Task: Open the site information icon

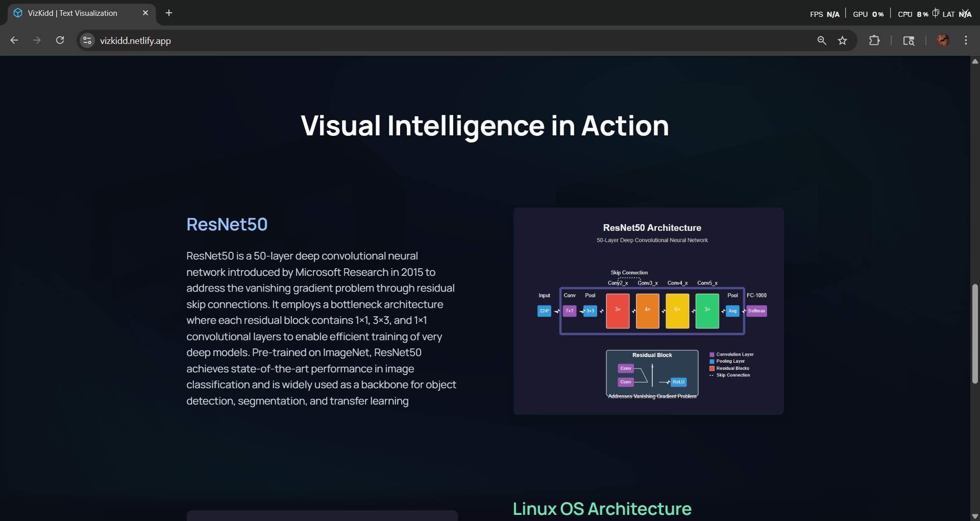Action: click(x=87, y=40)
